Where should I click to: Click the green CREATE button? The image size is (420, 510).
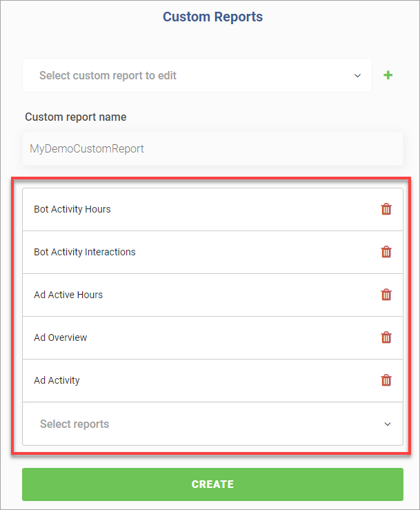pos(212,484)
